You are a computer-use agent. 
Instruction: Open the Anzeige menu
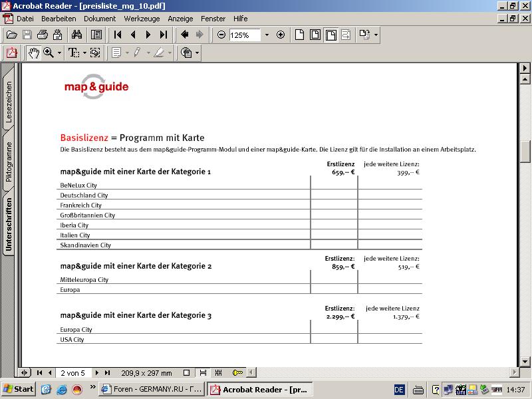click(180, 19)
